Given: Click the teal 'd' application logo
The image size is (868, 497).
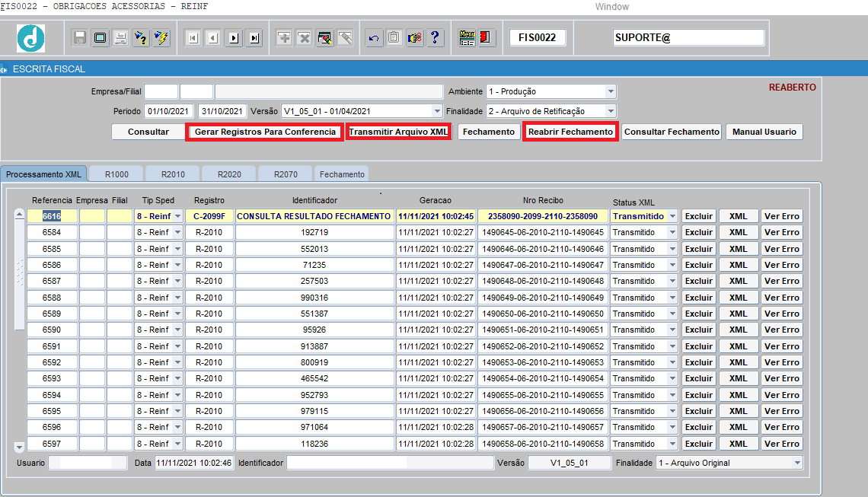Looking at the screenshot, I should pos(30,38).
